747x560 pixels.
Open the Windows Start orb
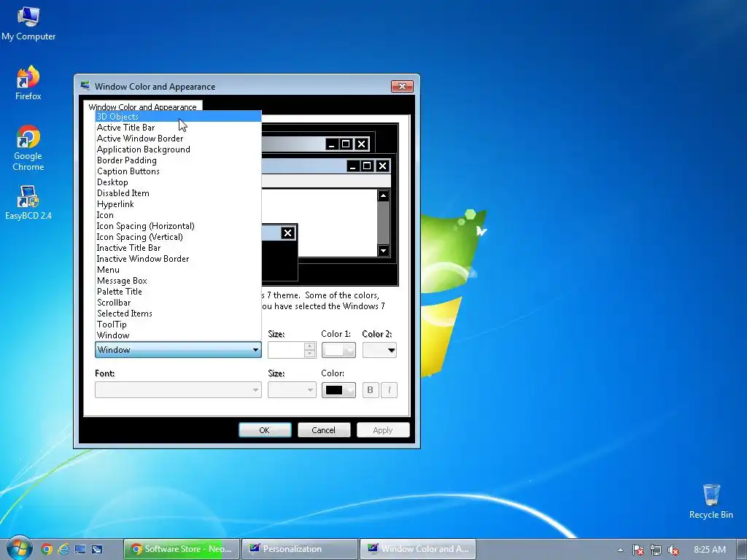19,548
